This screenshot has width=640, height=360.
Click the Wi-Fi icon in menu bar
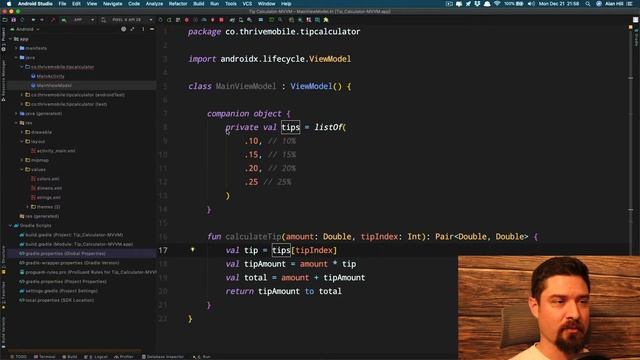click(497, 4)
